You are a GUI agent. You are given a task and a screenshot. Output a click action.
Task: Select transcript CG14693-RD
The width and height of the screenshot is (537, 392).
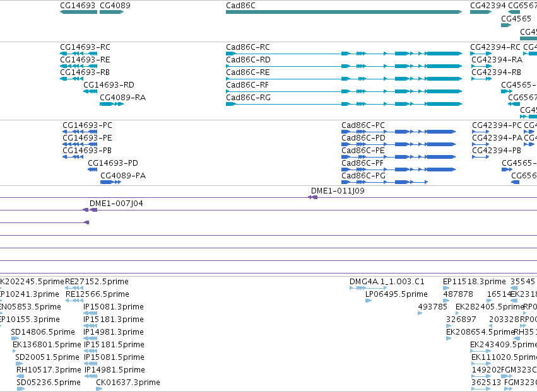pyautogui.click(x=109, y=85)
